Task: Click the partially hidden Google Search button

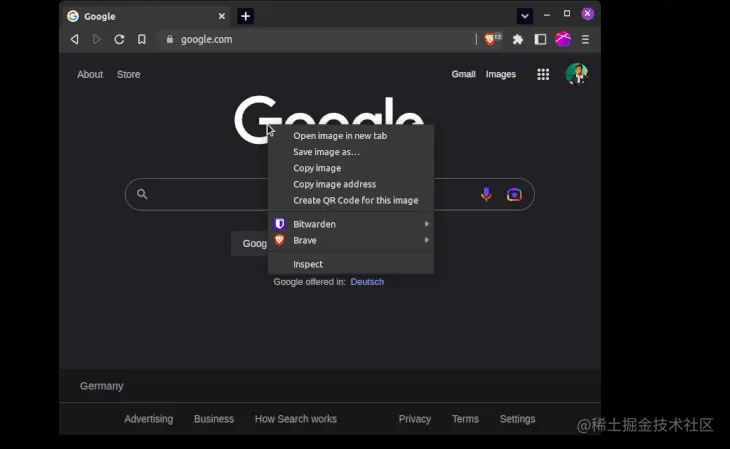Action: [x=250, y=244]
